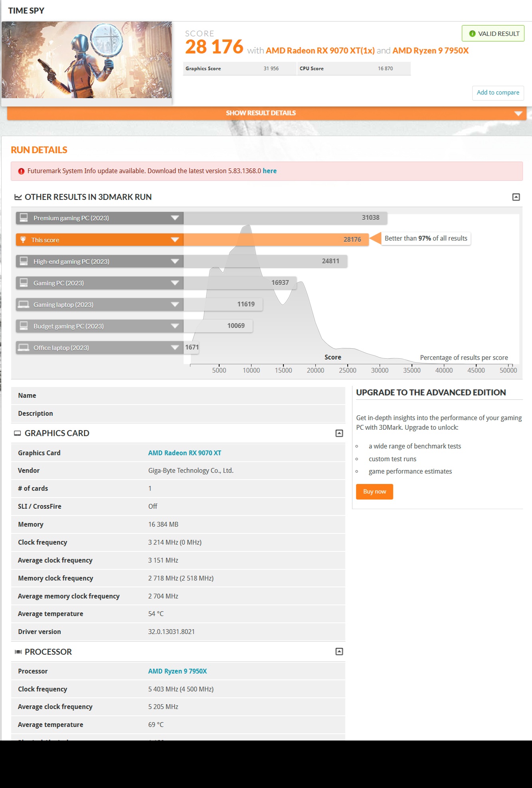Click the 'Better than 97% of all results' callout
Viewport: 532px width, 788px height.
[426, 239]
